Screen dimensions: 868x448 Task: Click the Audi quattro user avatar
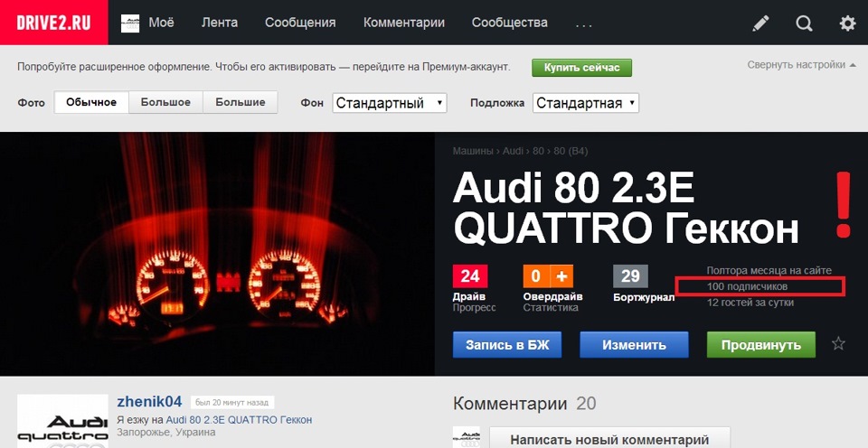pos(62,421)
